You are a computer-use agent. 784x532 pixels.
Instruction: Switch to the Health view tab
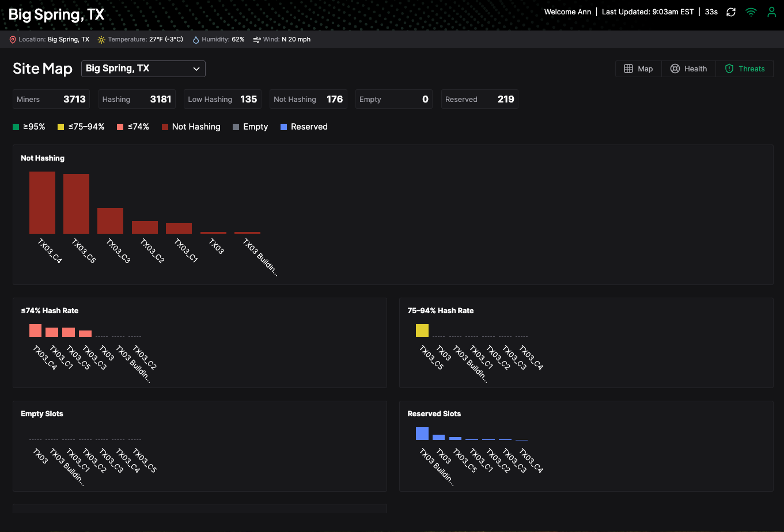click(x=688, y=69)
